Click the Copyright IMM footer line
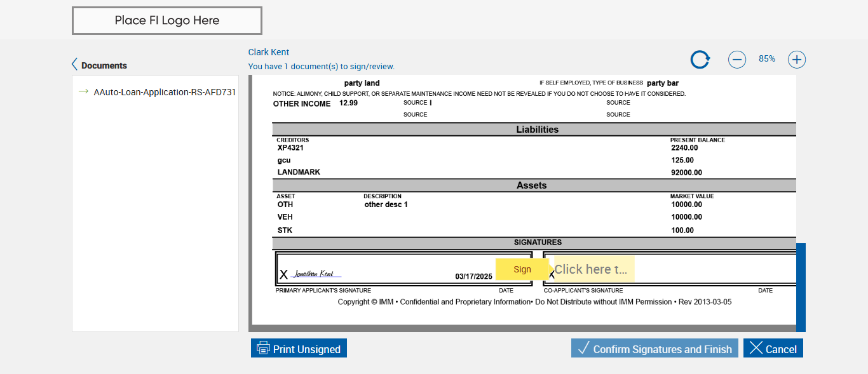Screen dimensions: 868x374 (534, 302)
